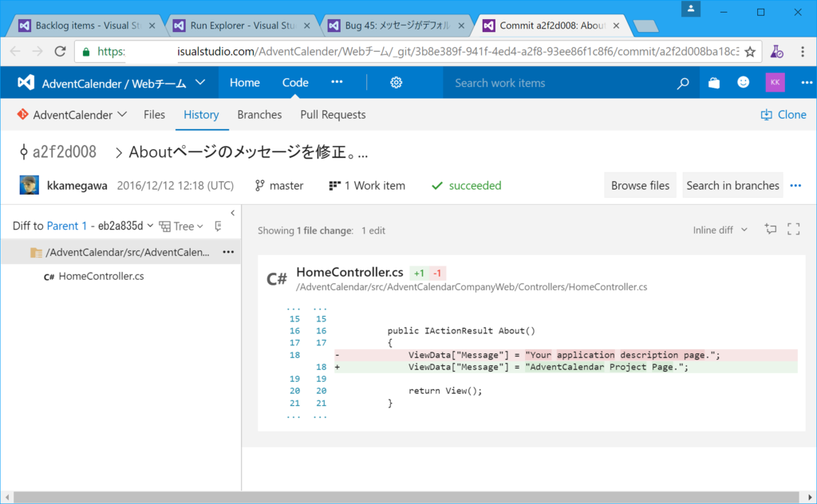Click the C# file type icon in diff
This screenshot has height=504, width=817.
[277, 280]
